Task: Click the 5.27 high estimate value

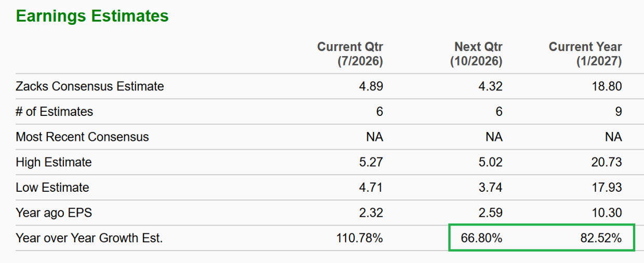Action: pyautogui.click(x=371, y=162)
